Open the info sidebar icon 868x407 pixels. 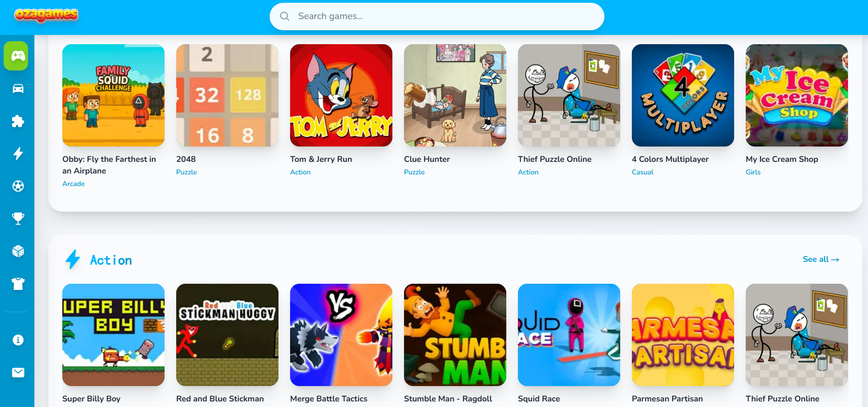point(18,340)
